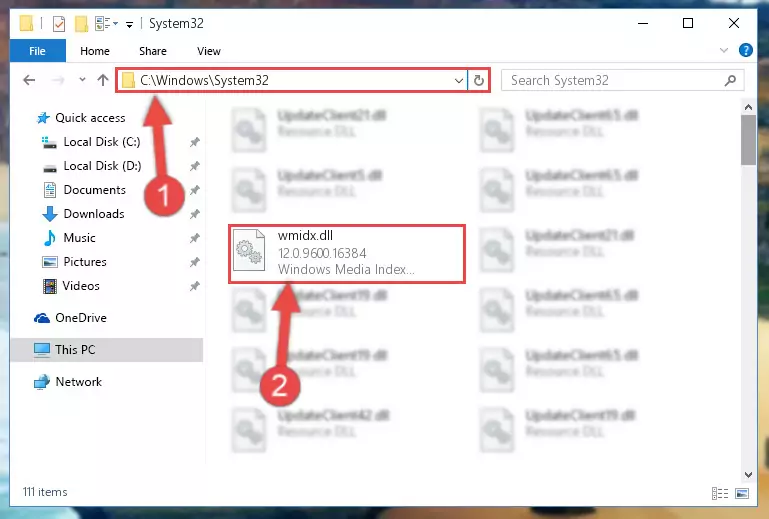Open Local Disk (C:) in sidebar
The height and width of the screenshot is (519, 769).
tap(102, 142)
